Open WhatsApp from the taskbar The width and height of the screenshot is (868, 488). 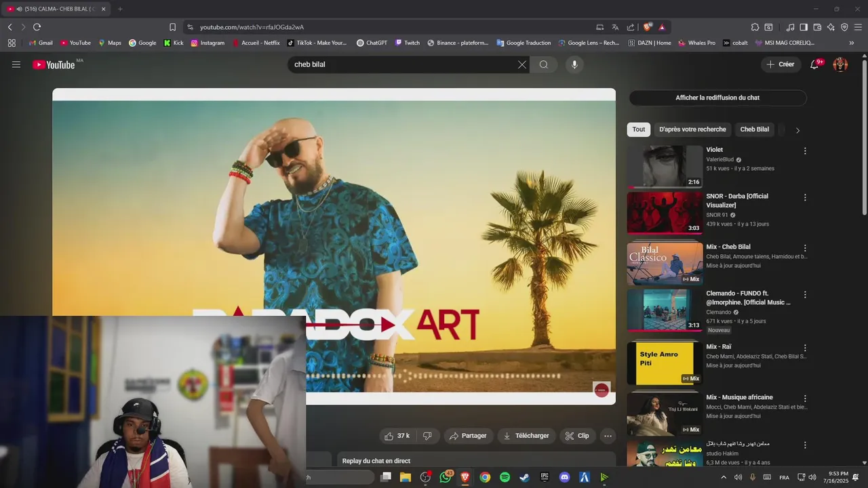click(x=446, y=477)
